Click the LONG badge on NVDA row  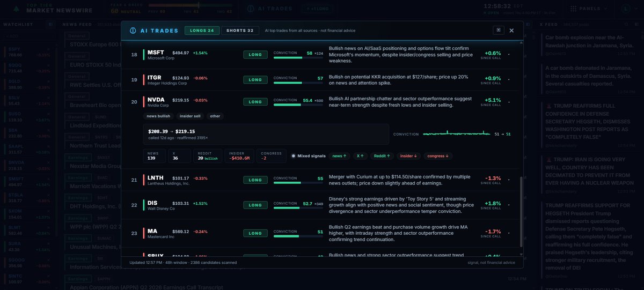(x=255, y=102)
